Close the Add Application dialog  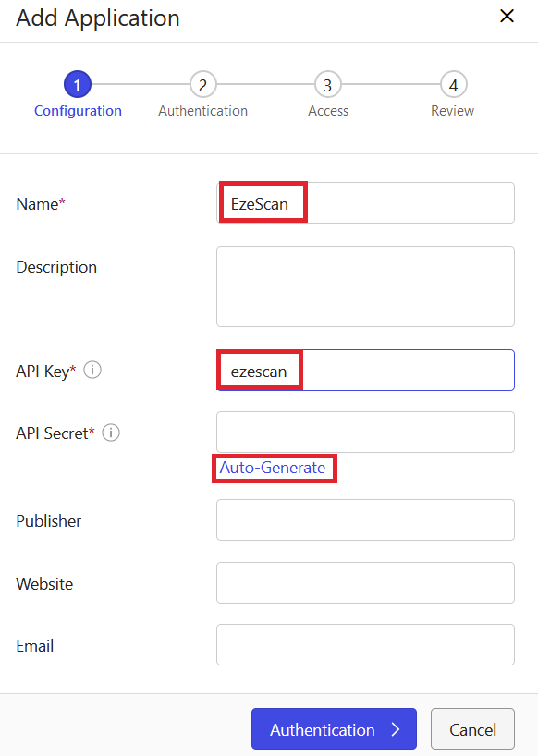507,17
